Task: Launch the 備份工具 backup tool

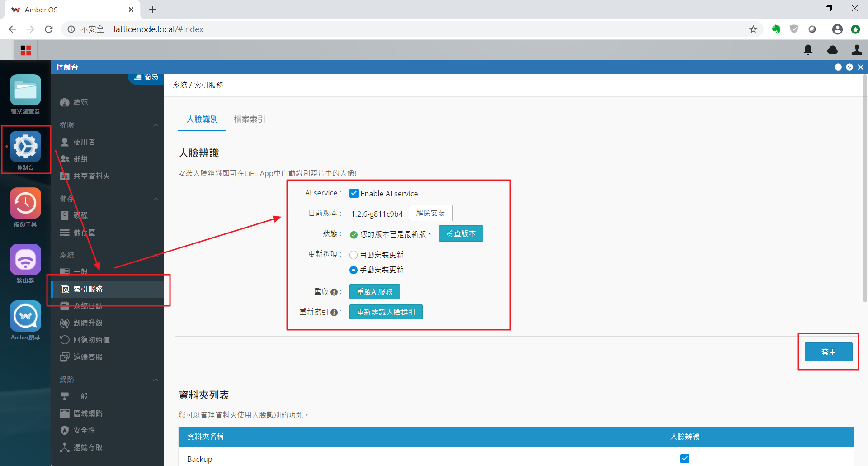Action: point(25,207)
